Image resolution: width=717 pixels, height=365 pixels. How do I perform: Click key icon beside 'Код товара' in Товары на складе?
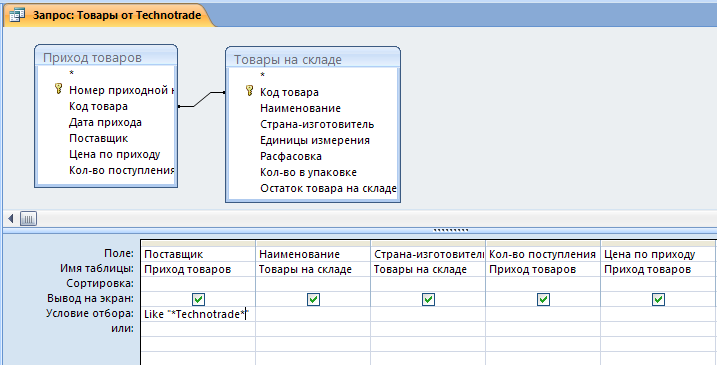(250, 91)
